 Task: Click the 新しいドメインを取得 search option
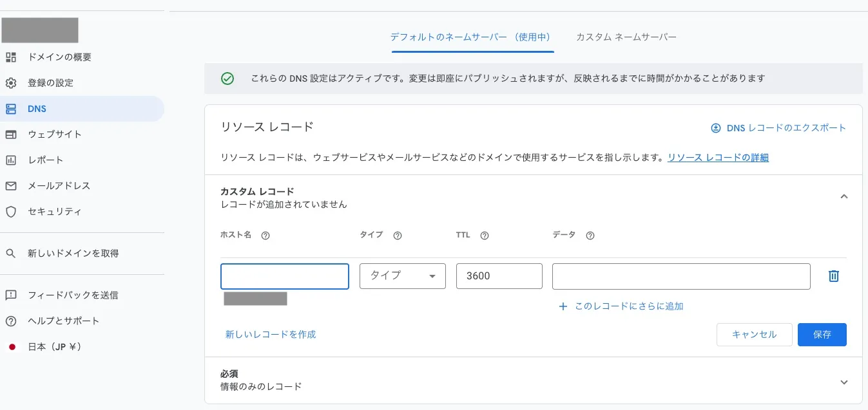74,253
